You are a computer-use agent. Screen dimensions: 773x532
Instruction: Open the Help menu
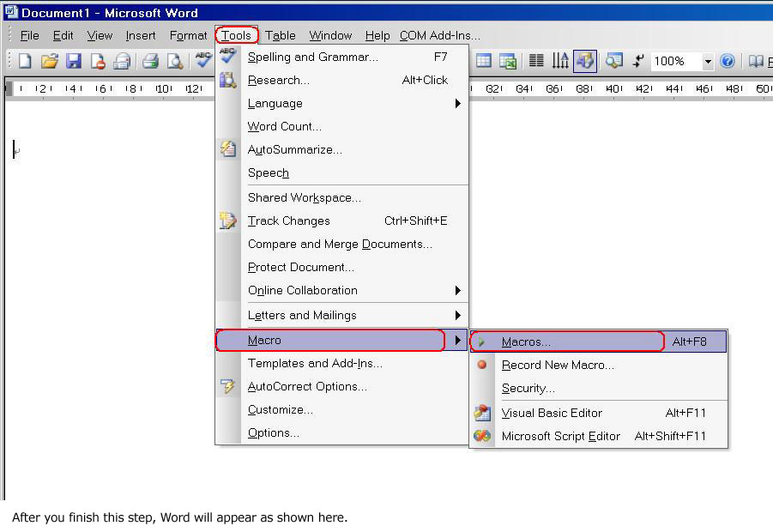pos(377,35)
